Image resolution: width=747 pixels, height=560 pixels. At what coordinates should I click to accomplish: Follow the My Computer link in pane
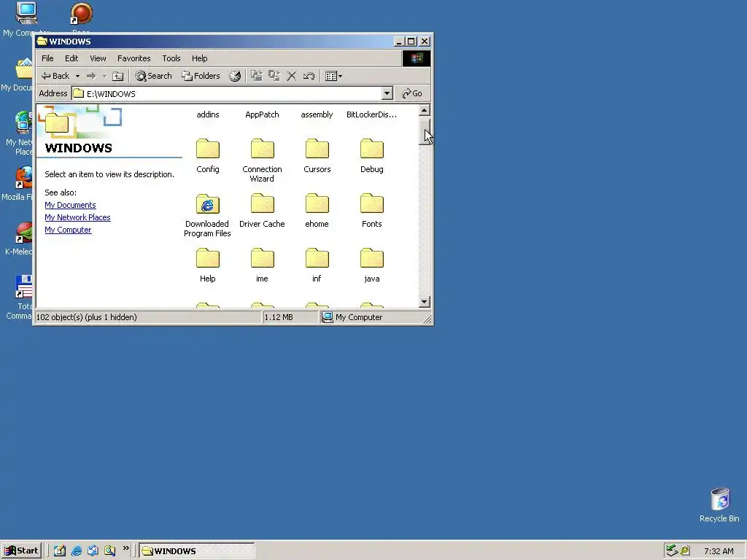[68, 230]
